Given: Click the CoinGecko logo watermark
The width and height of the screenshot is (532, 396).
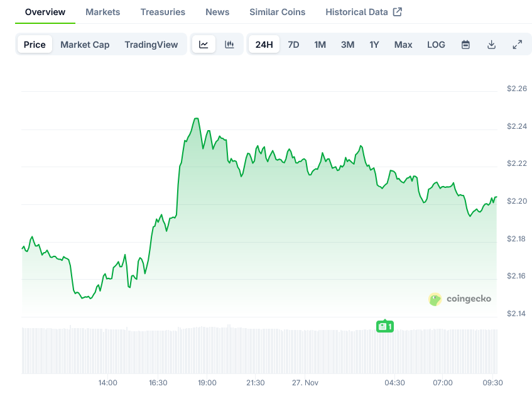Looking at the screenshot, I should (460, 299).
